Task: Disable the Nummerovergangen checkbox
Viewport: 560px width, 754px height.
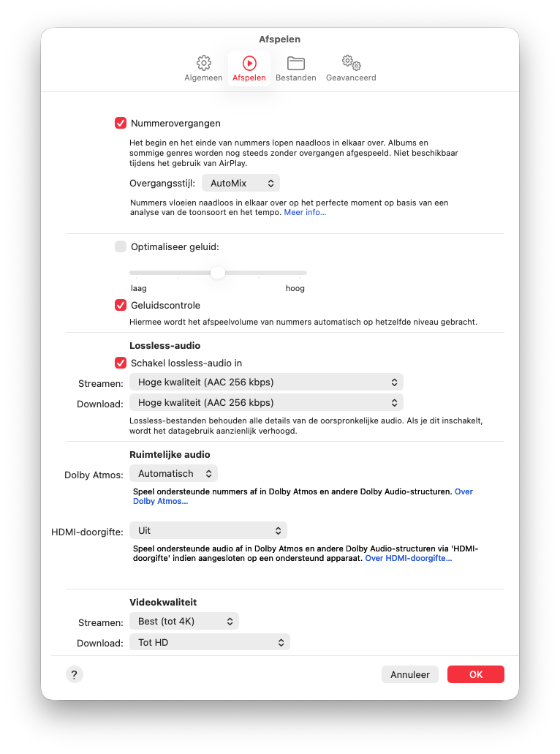Action: tap(121, 123)
